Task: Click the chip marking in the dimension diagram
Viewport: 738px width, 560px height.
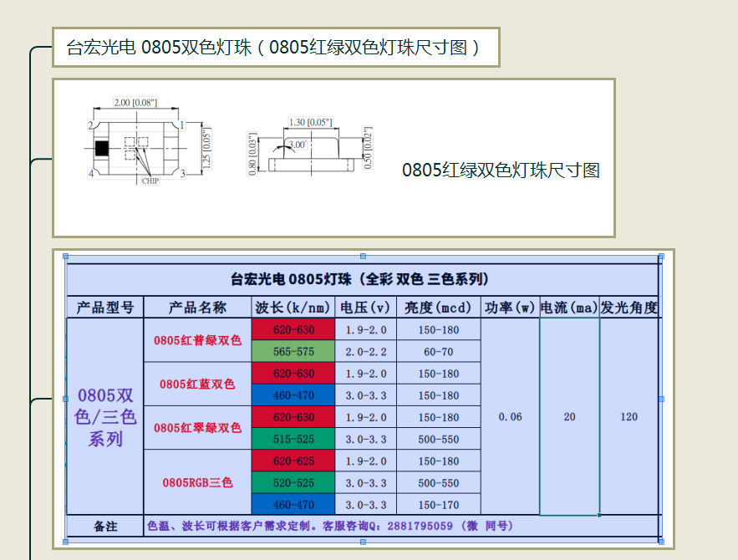Action: point(150,179)
